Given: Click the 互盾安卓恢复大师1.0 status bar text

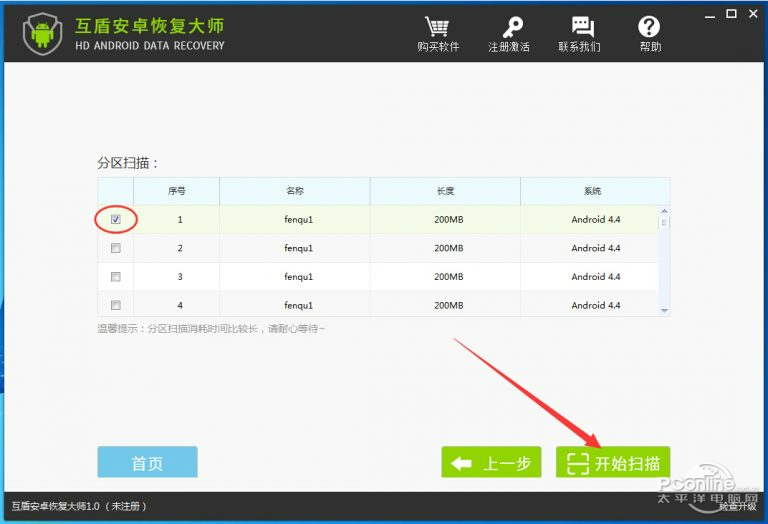Looking at the screenshot, I should pyautogui.click(x=79, y=506).
